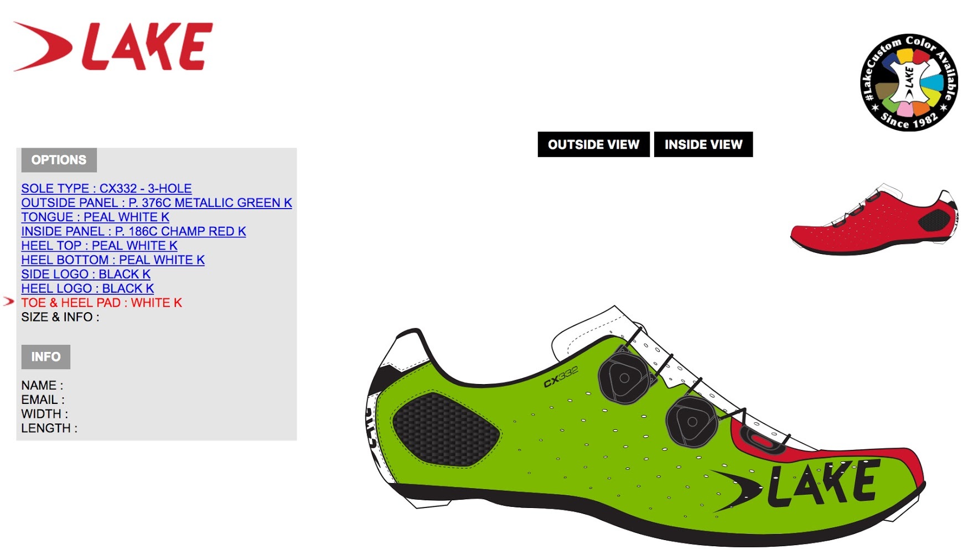973x560 pixels.
Task: Click the Lake Custom Color Available badge
Action: click(x=909, y=82)
